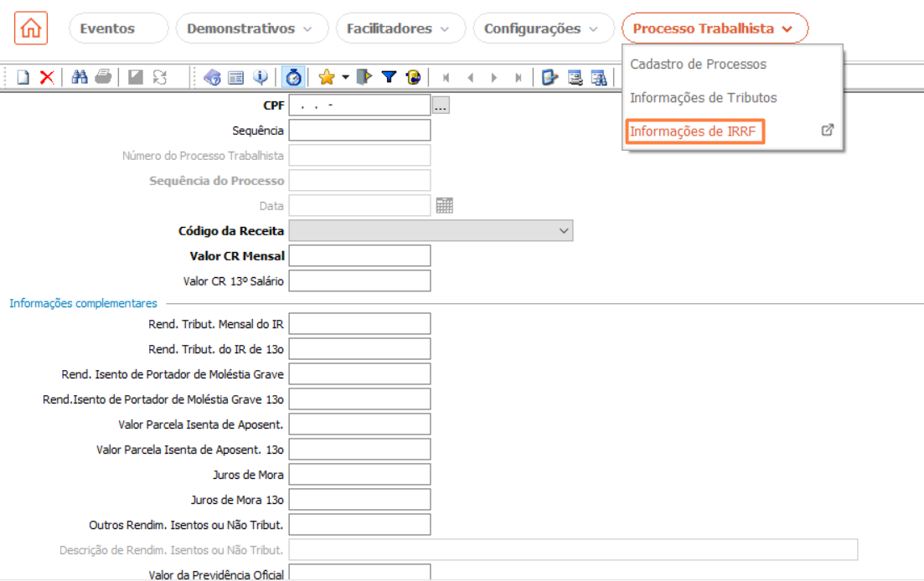The image size is (924, 581).
Task: Open calendar picker beside Data field
Action: pyautogui.click(x=444, y=205)
